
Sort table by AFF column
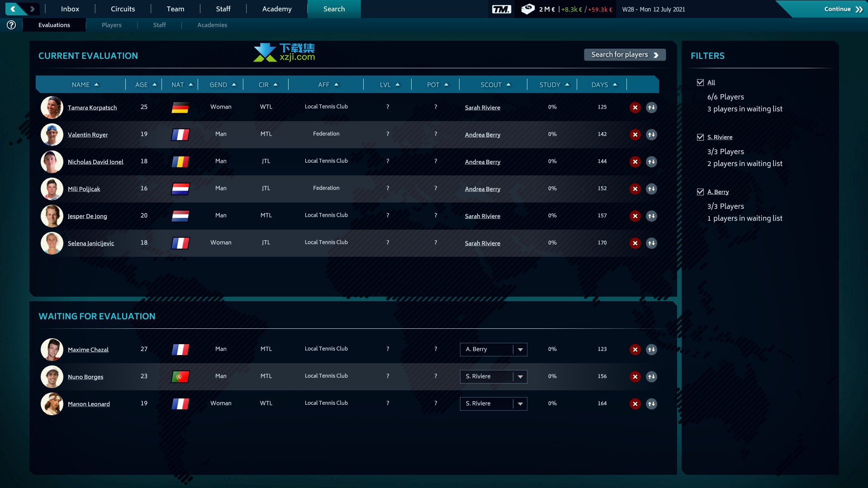tap(328, 85)
